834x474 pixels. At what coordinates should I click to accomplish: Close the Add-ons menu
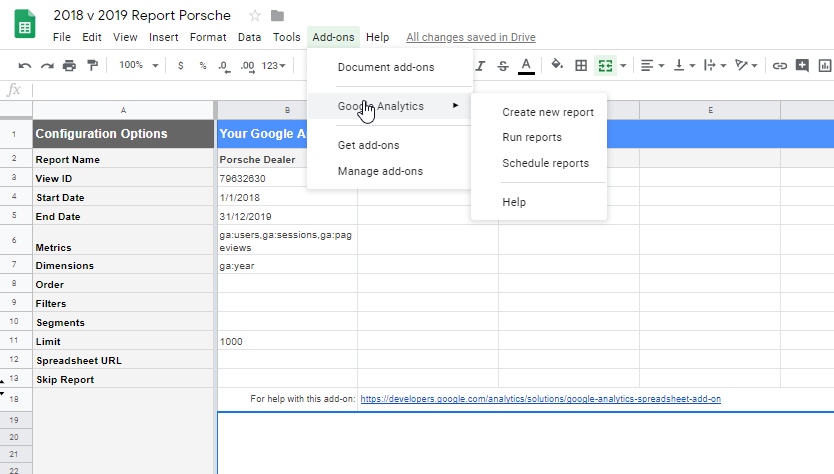pyautogui.click(x=333, y=37)
